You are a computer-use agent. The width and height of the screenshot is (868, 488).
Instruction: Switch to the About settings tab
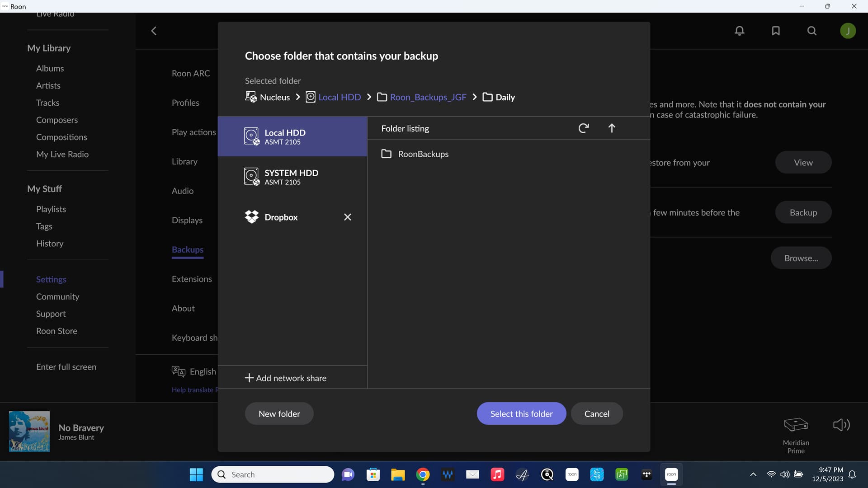(x=183, y=308)
